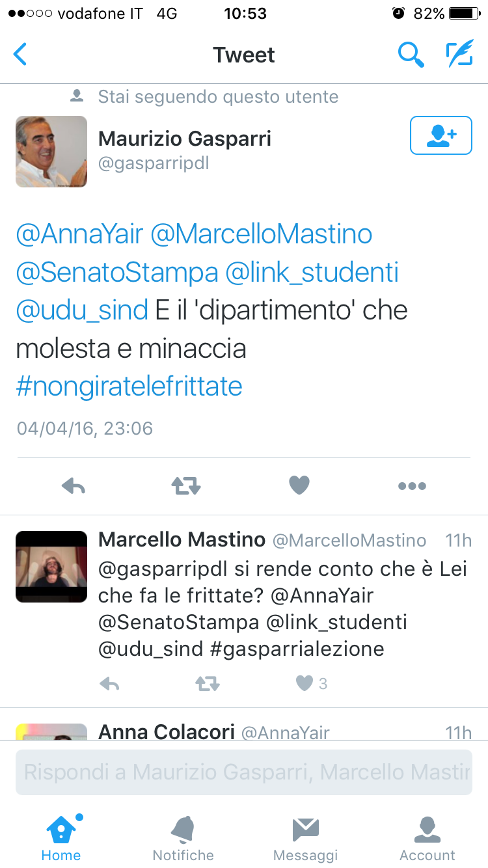This screenshot has width=488, height=868.
Task: Compose a new tweet with the quill icon
Action: pyautogui.click(x=459, y=55)
